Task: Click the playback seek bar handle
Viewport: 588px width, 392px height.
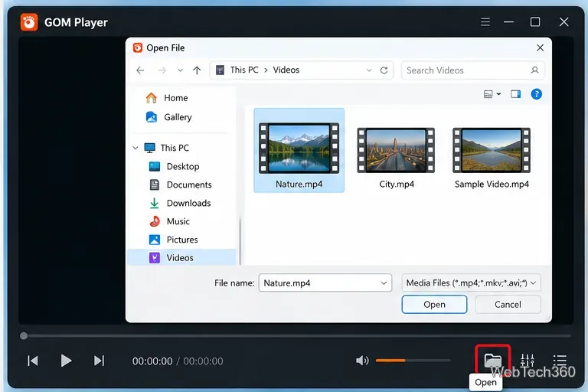Action: pyautogui.click(x=24, y=336)
